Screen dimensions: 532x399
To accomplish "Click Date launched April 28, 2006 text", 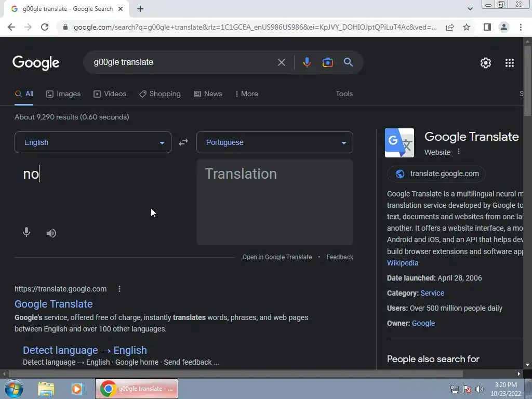I will click(x=434, y=278).
